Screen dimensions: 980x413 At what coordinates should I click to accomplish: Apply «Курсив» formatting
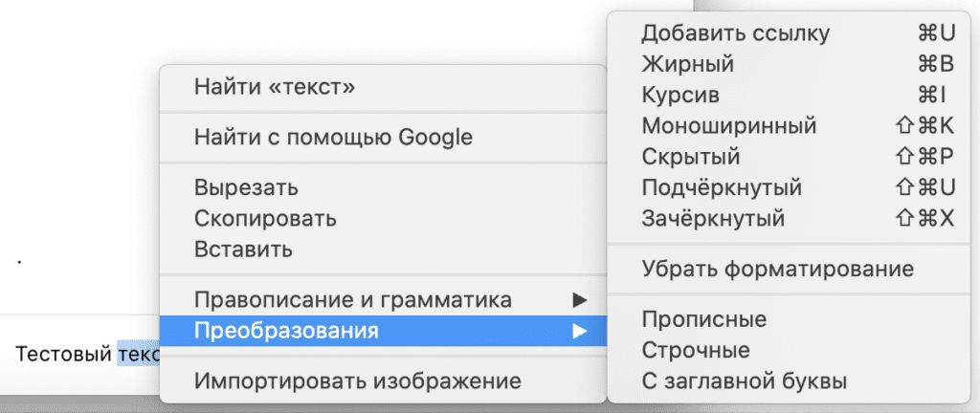point(680,95)
